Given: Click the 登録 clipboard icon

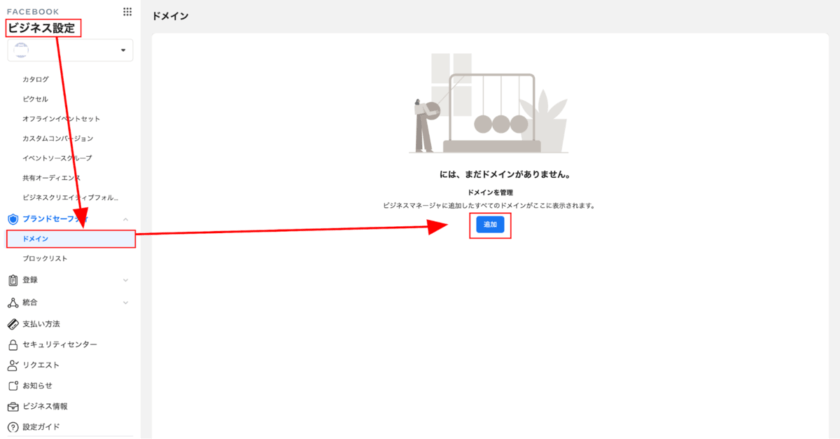Looking at the screenshot, I should (x=13, y=280).
